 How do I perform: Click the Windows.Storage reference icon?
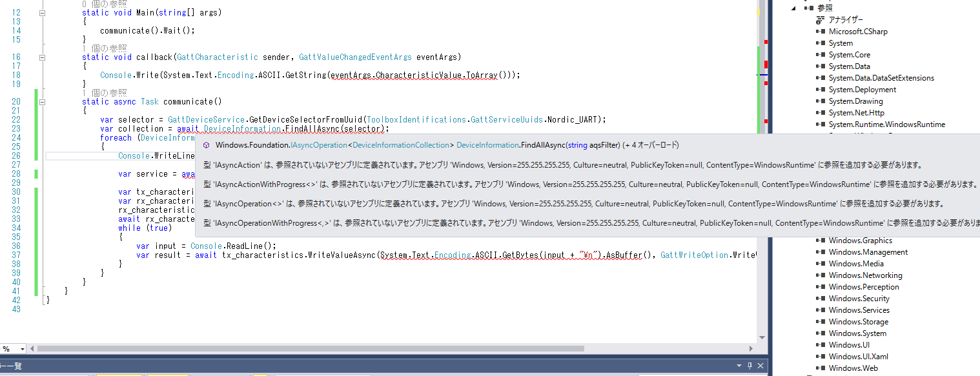click(820, 322)
